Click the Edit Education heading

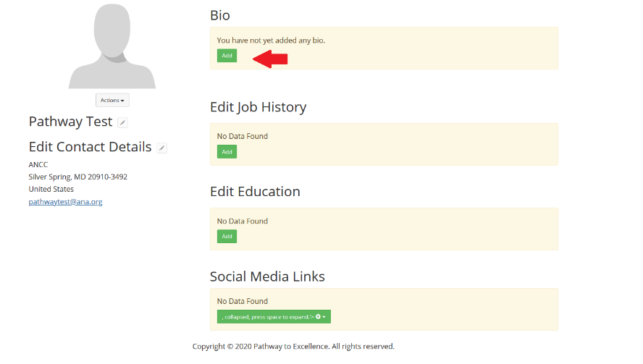[x=255, y=192]
